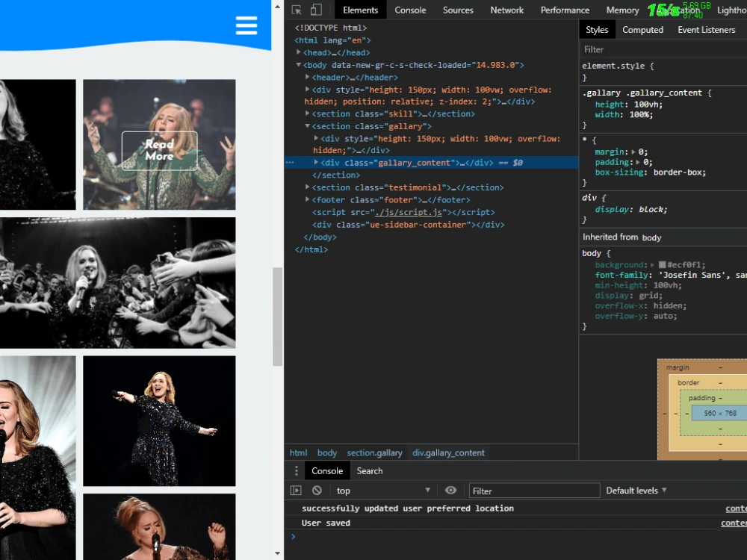Select body in the breadcrumb bar

[327, 453]
